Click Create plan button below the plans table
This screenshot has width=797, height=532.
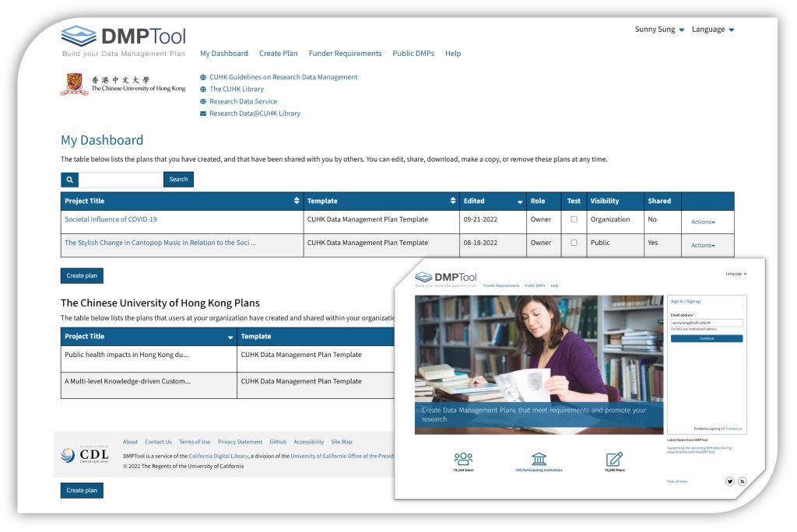[x=82, y=276]
